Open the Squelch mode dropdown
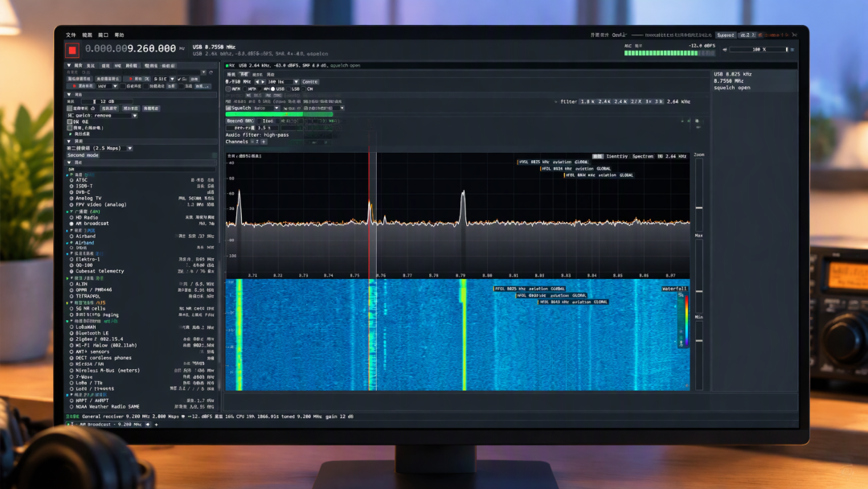Screen dimensions: 868x489 click(276, 109)
